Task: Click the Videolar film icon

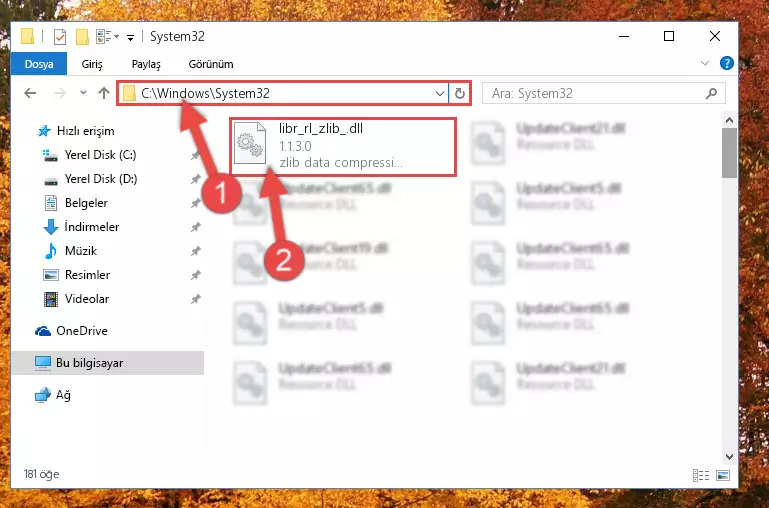Action: point(51,299)
